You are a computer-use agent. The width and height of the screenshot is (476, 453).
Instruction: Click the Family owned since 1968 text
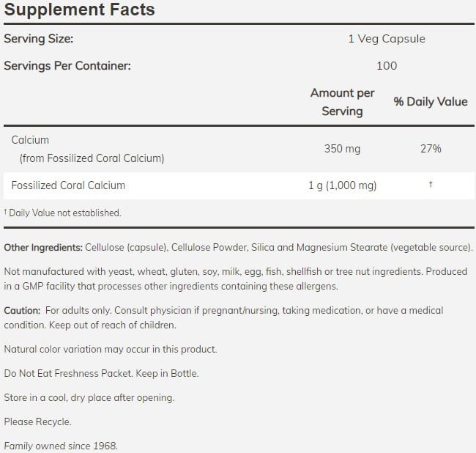click(x=60, y=445)
